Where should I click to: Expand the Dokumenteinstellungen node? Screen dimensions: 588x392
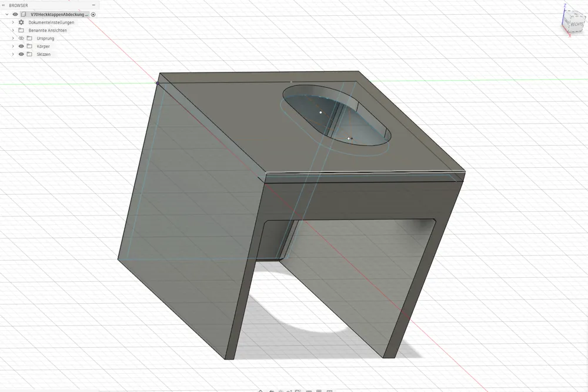pos(13,22)
